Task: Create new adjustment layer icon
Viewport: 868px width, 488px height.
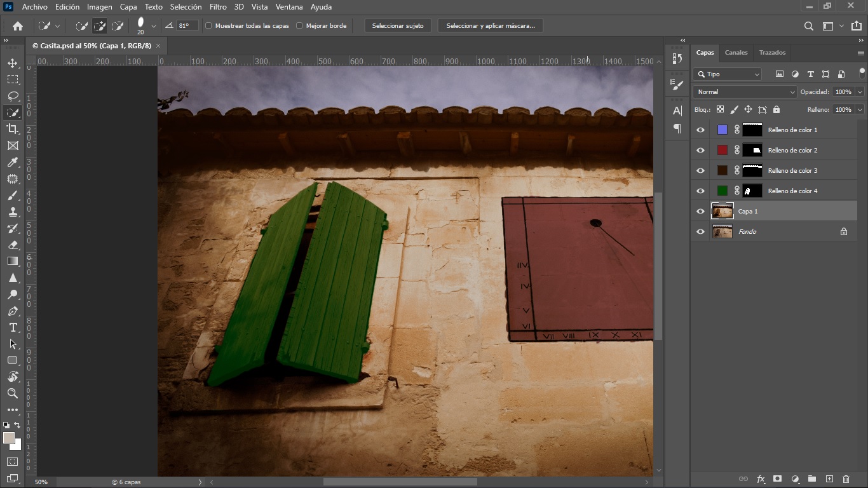Action: pos(795,478)
